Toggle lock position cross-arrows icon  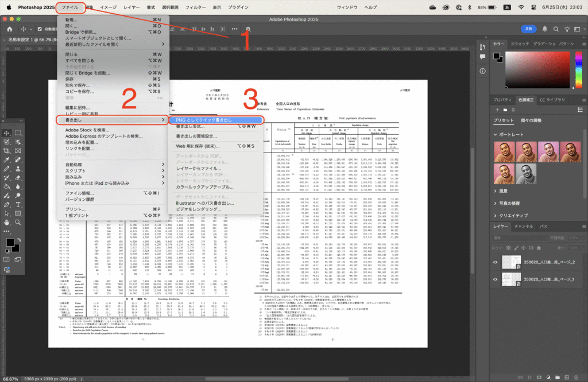coord(524,248)
